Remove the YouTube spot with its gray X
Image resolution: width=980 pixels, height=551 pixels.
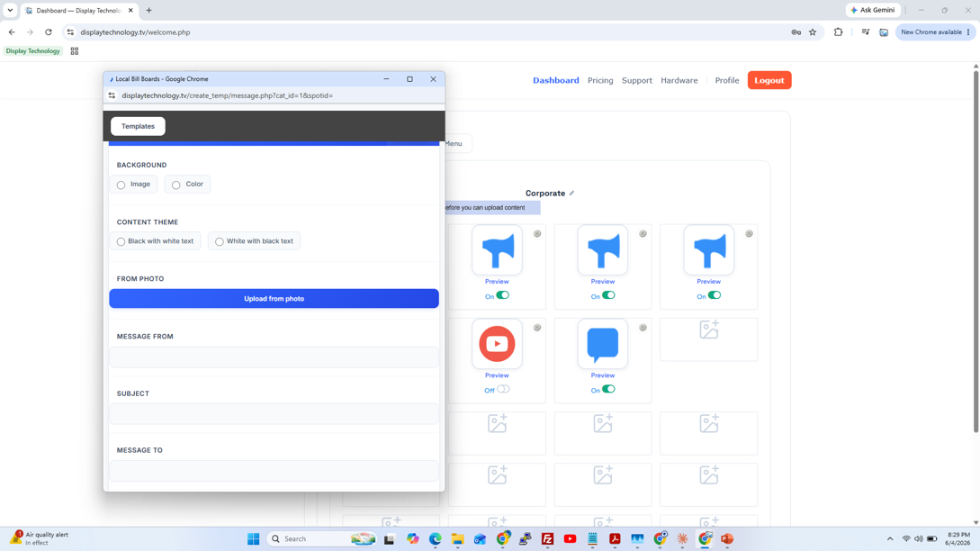pyautogui.click(x=537, y=328)
